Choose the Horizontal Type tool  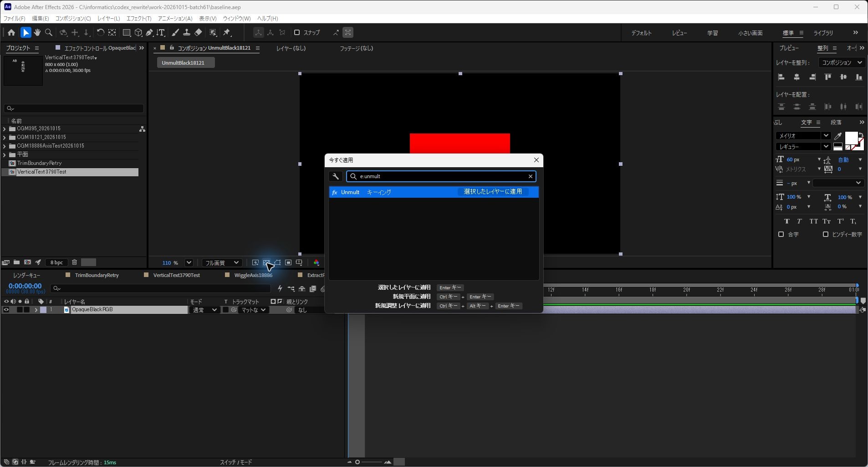click(161, 32)
